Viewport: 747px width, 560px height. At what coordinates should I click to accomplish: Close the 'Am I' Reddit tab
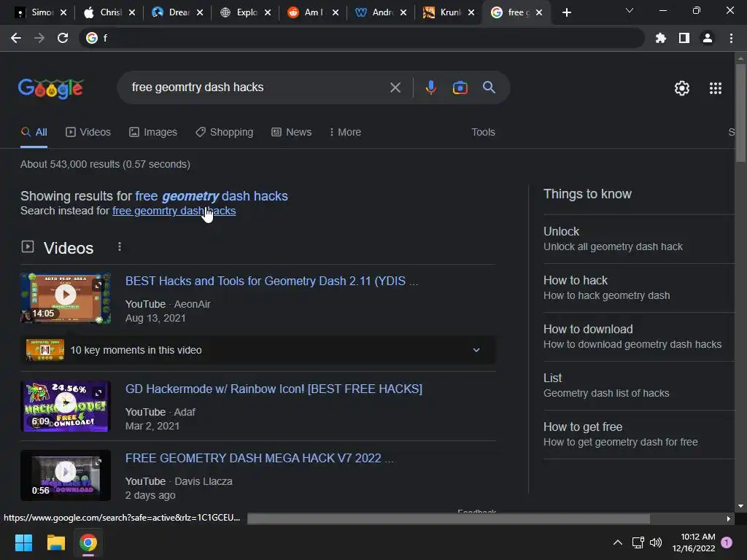[336, 12]
